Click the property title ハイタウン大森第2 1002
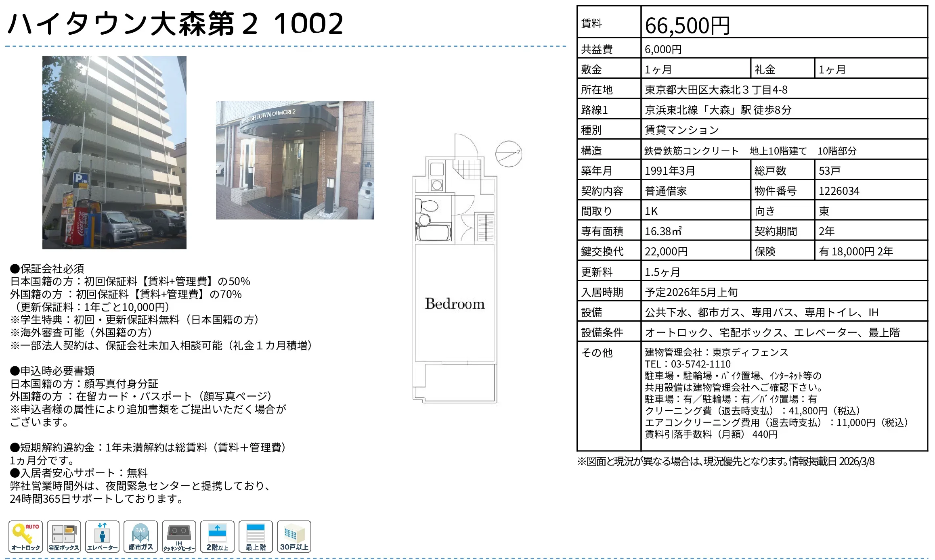 175,23
